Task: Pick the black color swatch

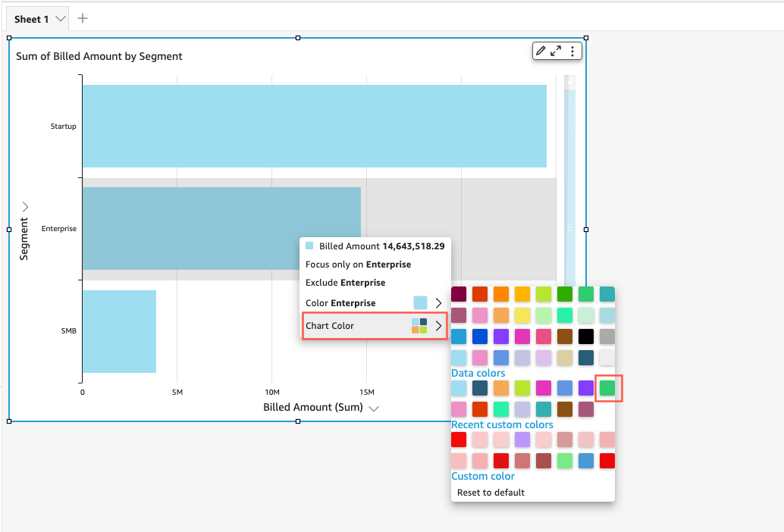Action: [x=586, y=336]
